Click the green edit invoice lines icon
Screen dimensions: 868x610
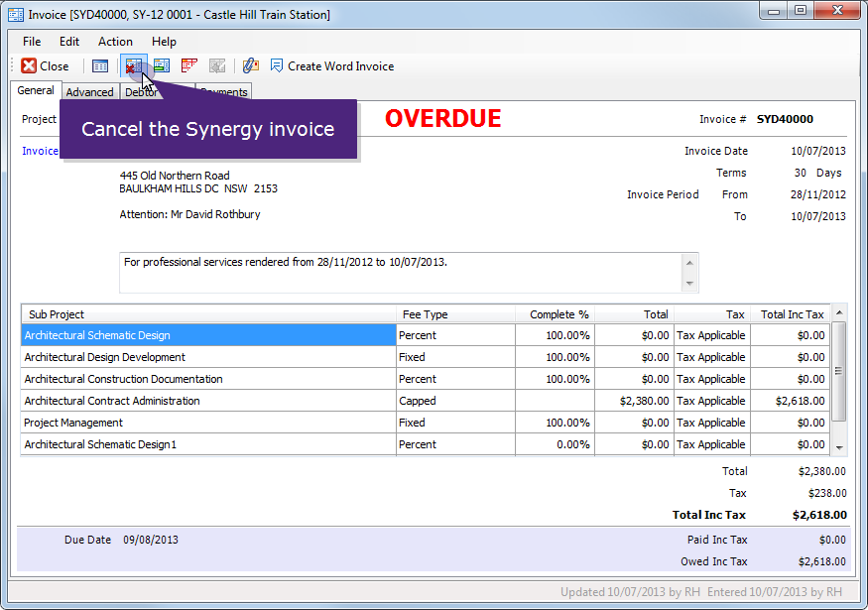click(x=162, y=65)
